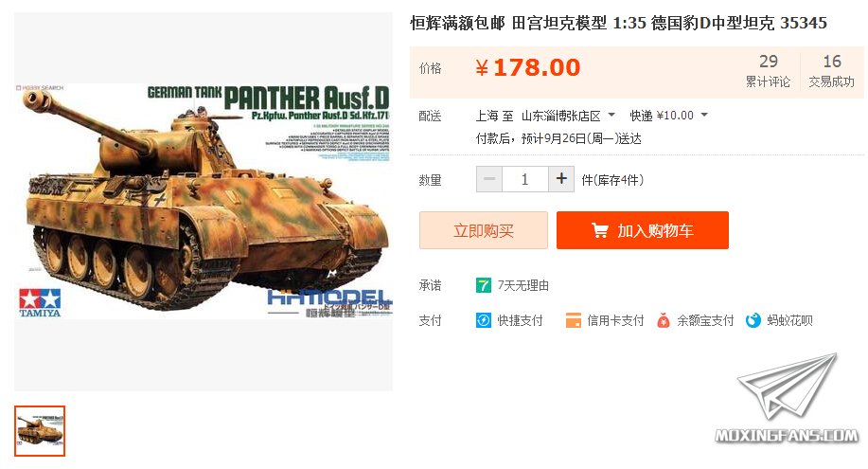This screenshot has width=868, height=469.
Task: Select the Panther tank thumbnail image
Action: click(40, 431)
